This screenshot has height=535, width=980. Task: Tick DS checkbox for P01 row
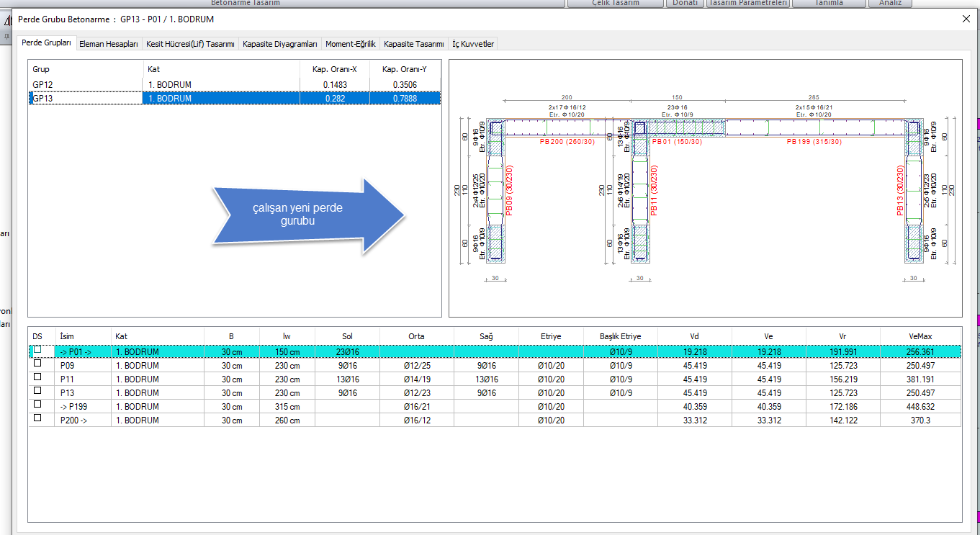(x=37, y=350)
